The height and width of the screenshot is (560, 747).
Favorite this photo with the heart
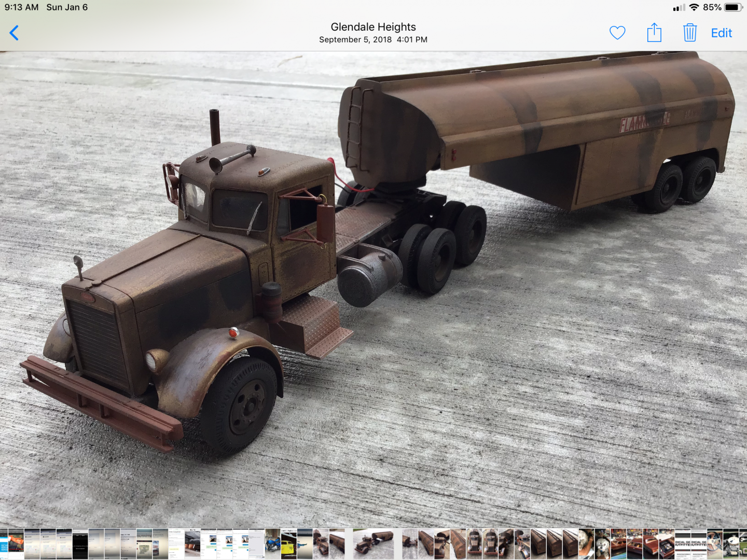[x=617, y=33]
